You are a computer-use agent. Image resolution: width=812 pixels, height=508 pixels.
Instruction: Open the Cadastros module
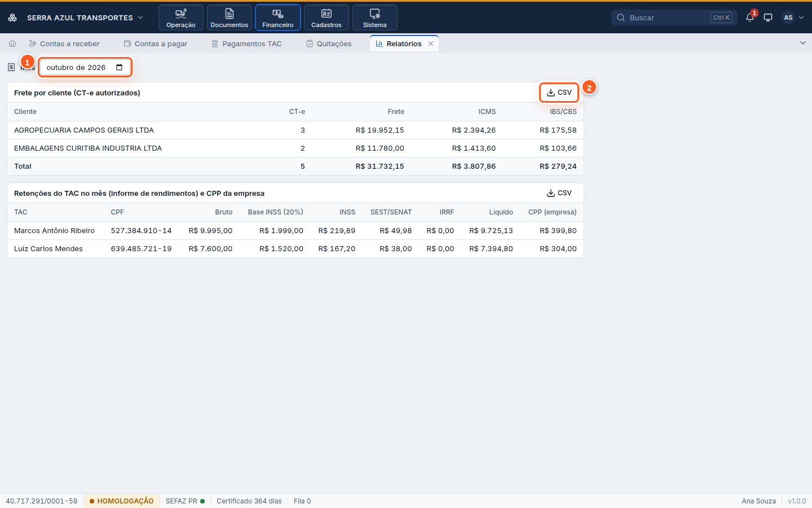click(326, 17)
